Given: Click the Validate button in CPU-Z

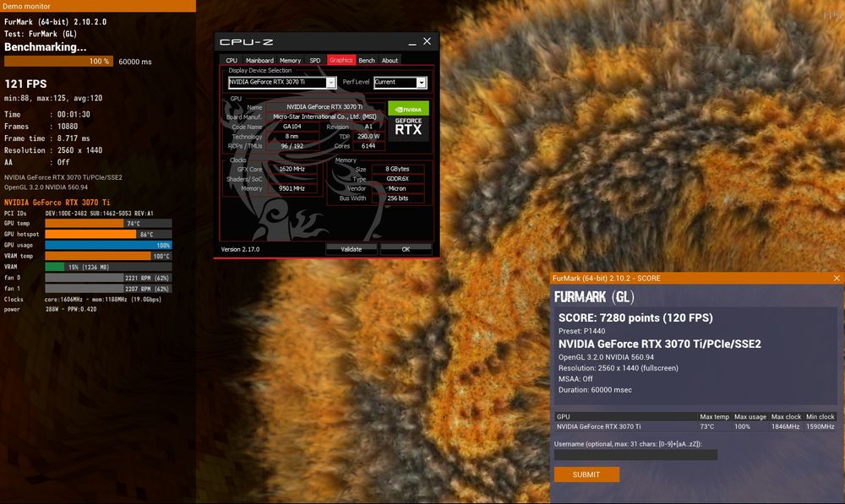Looking at the screenshot, I should [352, 249].
